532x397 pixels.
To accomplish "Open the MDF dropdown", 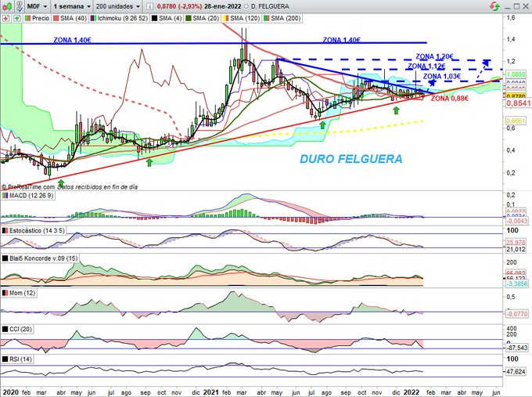I will coord(37,6).
